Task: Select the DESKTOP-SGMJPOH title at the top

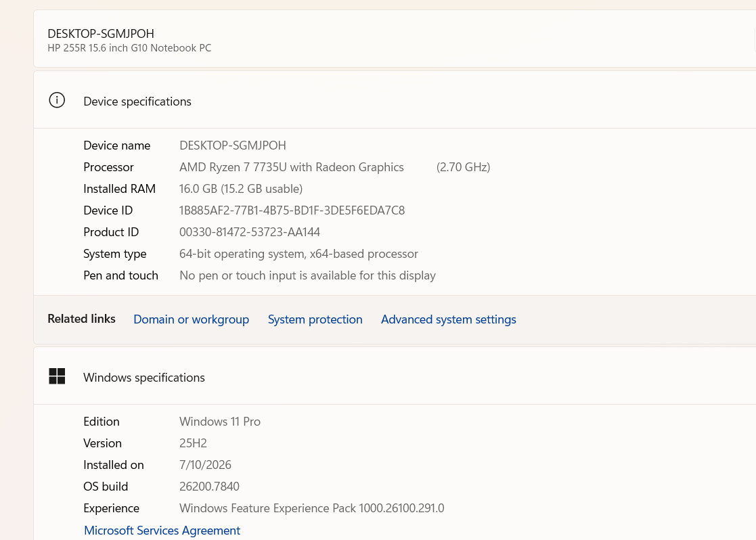Action: pyautogui.click(x=101, y=34)
